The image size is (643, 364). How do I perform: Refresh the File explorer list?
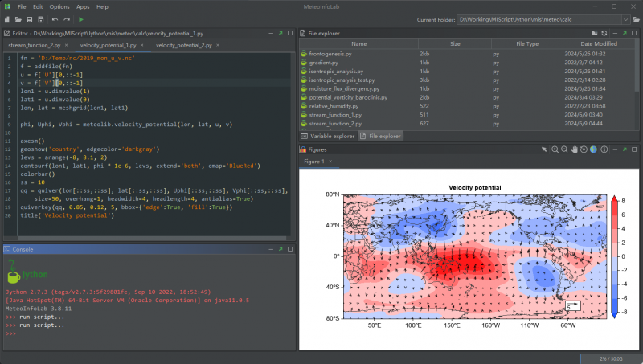(x=604, y=33)
